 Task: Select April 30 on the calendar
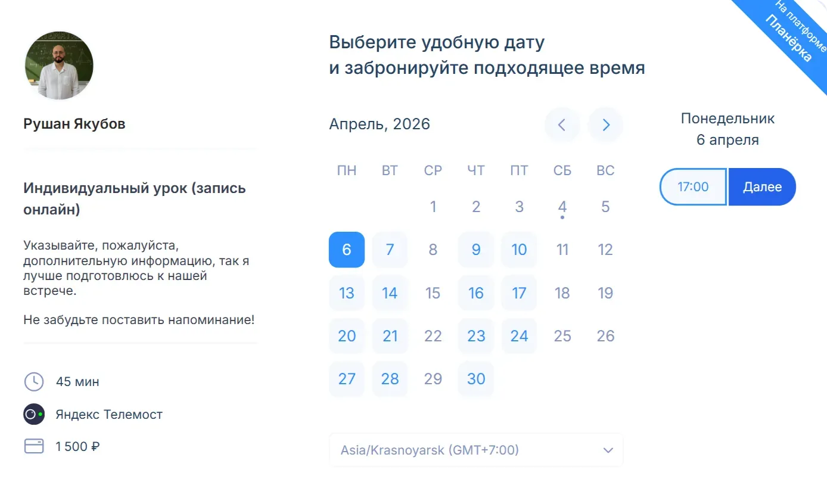point(475,378)
